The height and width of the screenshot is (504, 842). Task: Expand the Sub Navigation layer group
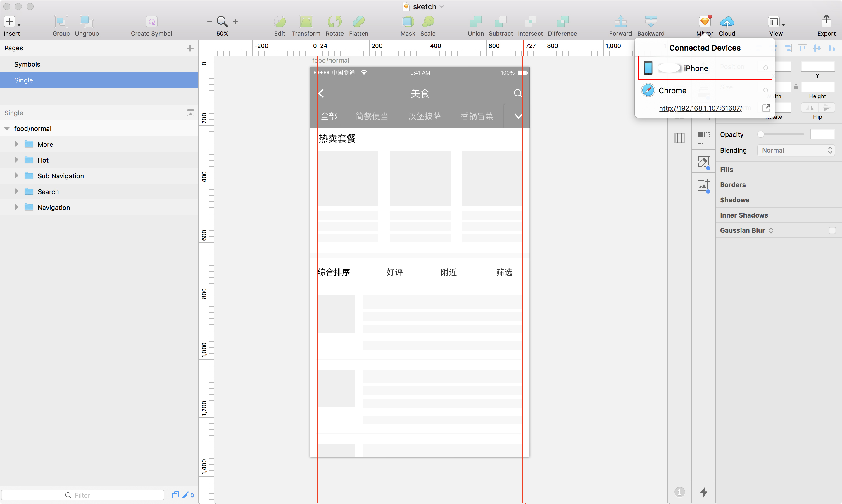tap(16, 176)
